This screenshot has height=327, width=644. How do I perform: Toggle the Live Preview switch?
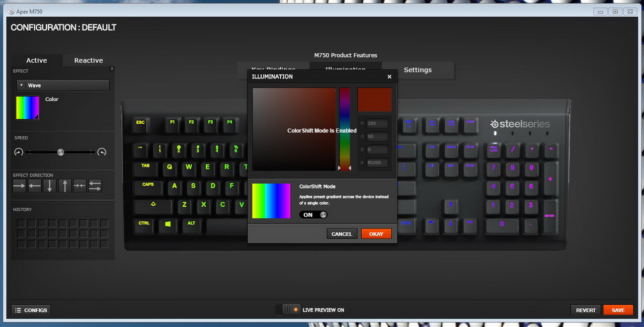tap(288, 310)
